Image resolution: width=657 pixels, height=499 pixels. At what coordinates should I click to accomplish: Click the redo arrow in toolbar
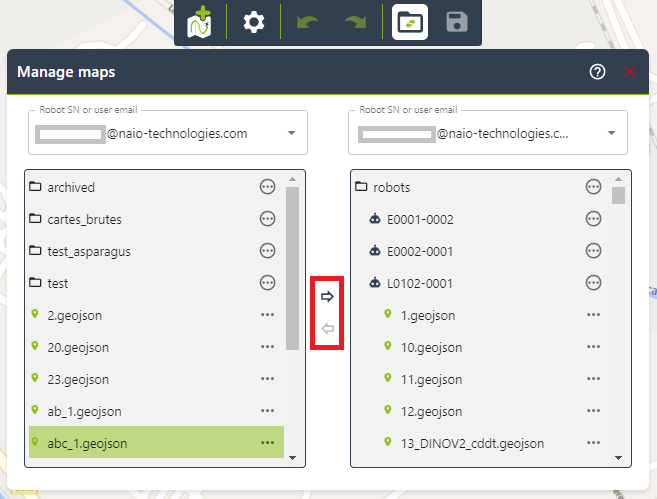pyautogui.click(x=357, y=22)
